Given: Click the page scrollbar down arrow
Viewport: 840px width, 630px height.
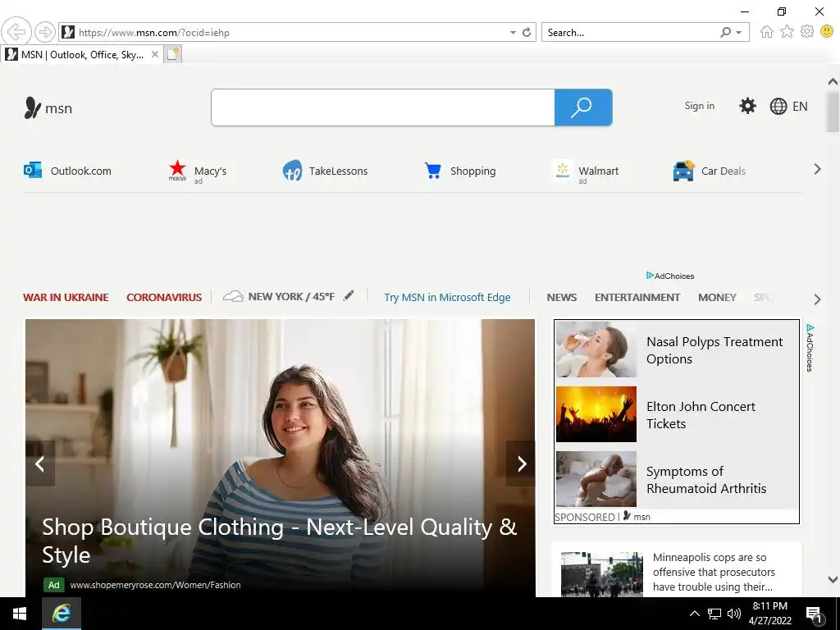Looking at the screenshot, I should pos(833,578).
